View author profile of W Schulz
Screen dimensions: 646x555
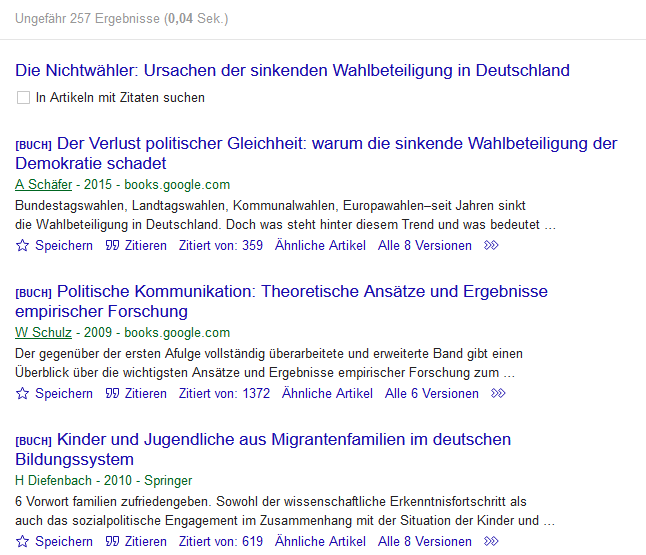click(43, 332)
